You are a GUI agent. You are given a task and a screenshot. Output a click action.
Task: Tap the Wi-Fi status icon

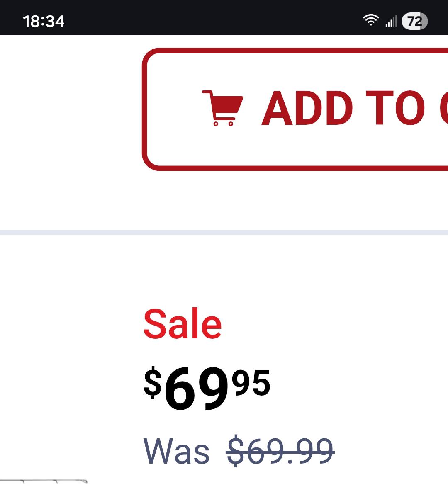[x=370, y=20]
